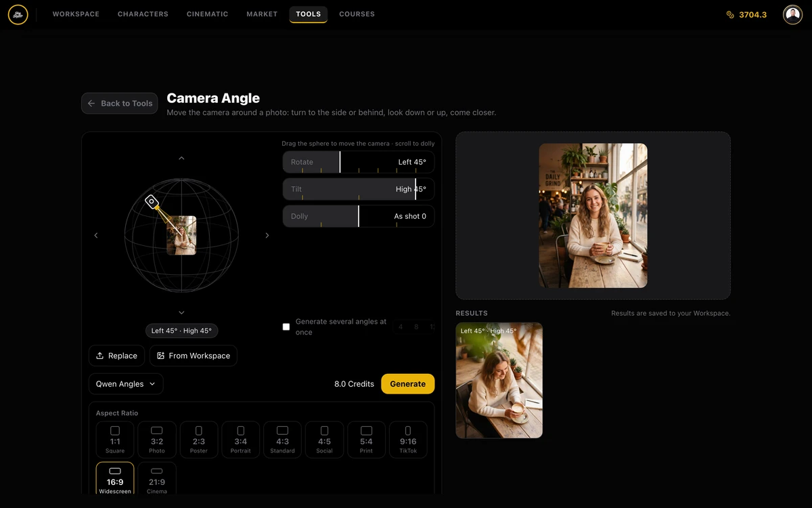
Task: Click the Replace upload button
Action: point(116,356)
